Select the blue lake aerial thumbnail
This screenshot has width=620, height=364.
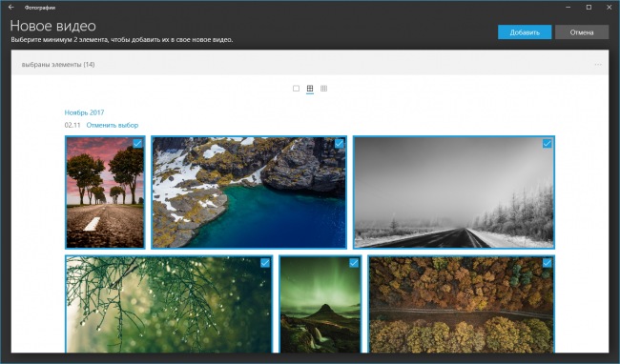(249, 192)
